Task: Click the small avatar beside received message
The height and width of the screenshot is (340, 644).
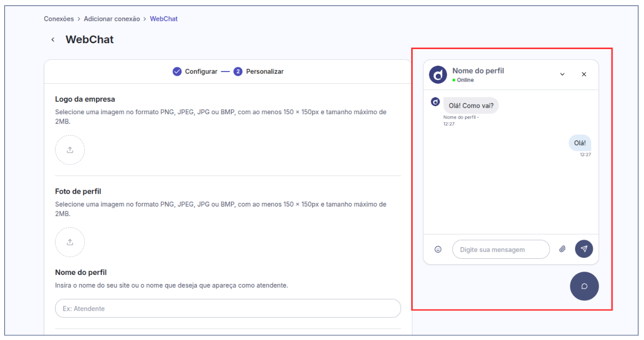Action: pos(435,102)
